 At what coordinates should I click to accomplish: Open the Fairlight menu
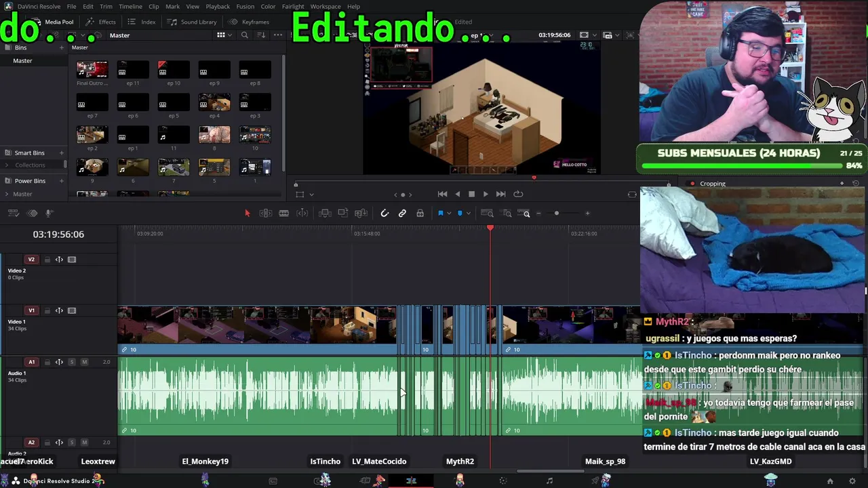tap(293, 7)
